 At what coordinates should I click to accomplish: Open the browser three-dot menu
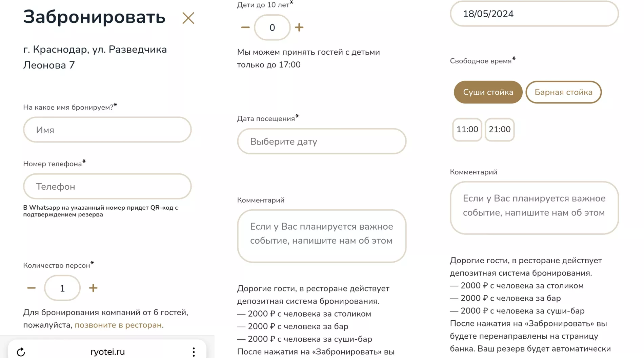point(194,352)
